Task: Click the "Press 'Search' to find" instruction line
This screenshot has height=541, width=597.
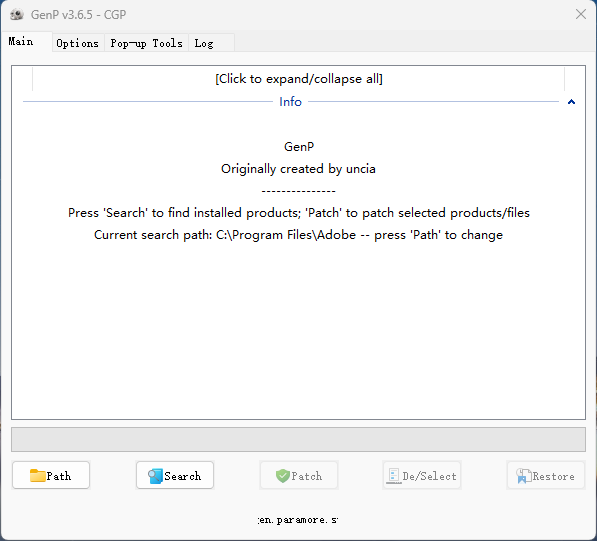Action: pyautogui.click(x=298, y=212)
